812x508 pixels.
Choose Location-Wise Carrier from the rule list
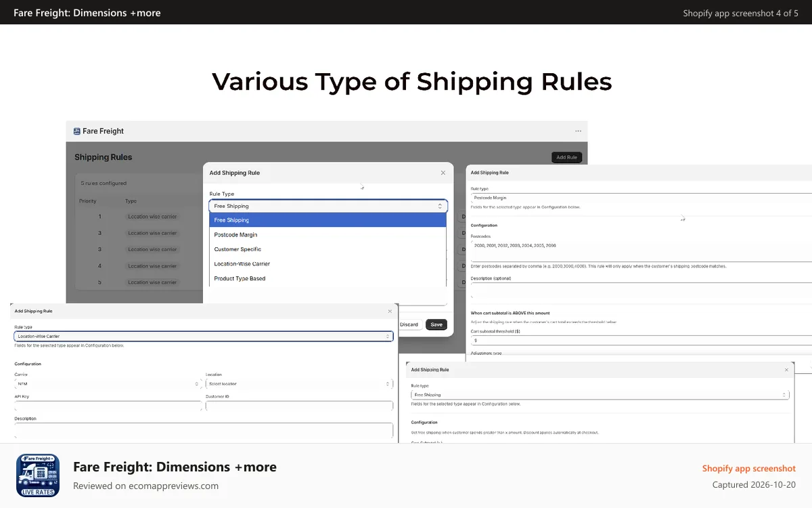(x=328, y=264)
